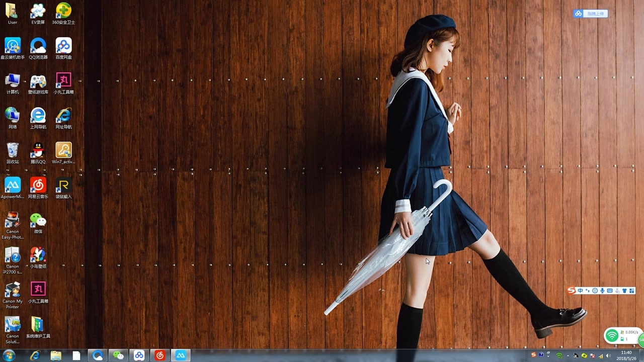644x362 pixels.
Task: Select the 计算机 desktop icon
Action: (x=13, y=83)
